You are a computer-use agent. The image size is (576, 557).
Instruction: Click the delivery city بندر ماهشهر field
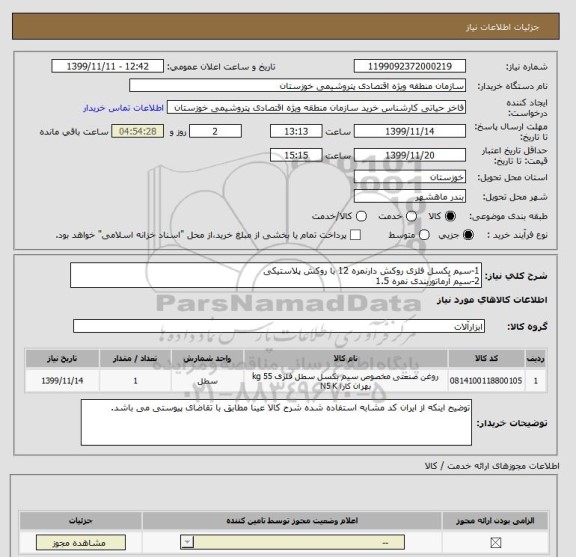[410, 197]
